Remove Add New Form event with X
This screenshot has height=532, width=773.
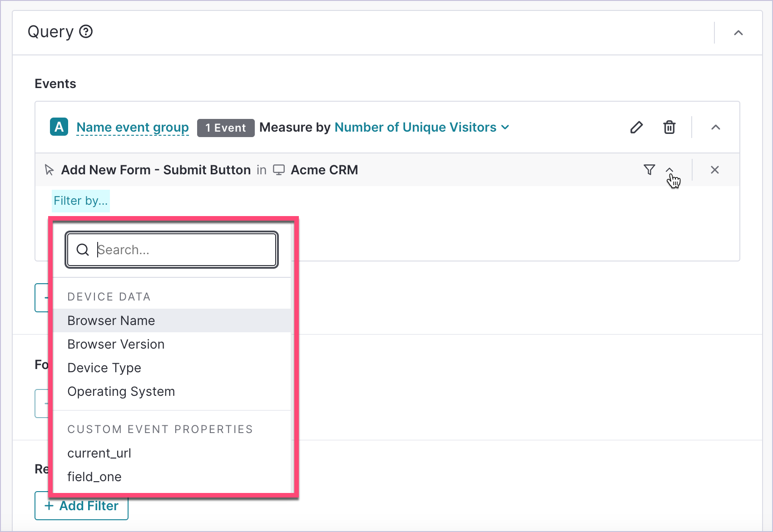tap(714, 170)
